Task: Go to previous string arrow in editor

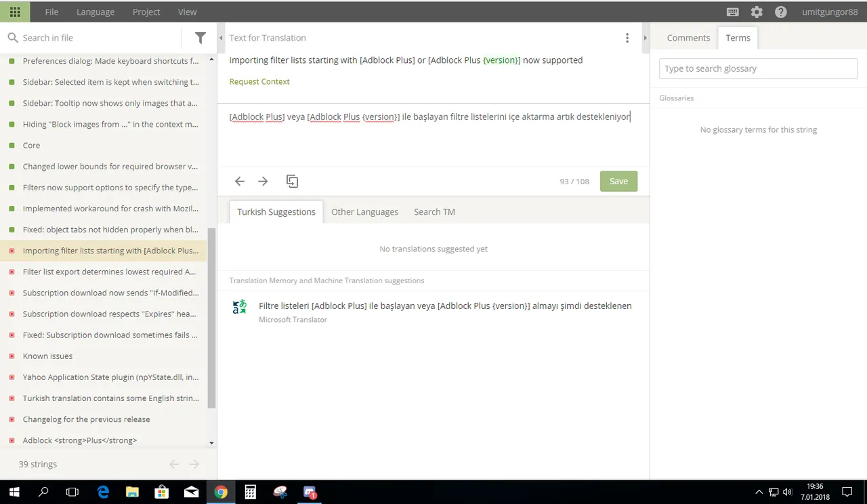Action: coord(240,181)
